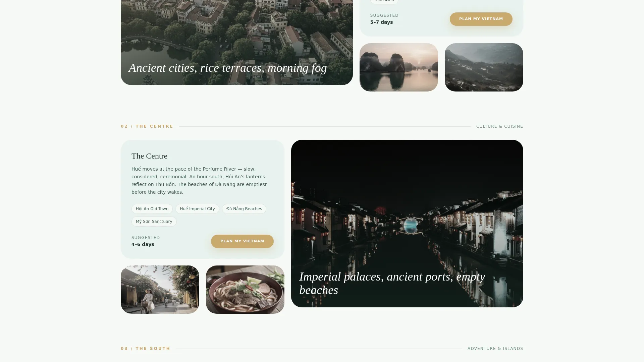Select the Đà Nẵng Beaches tag

pos(244,209)
